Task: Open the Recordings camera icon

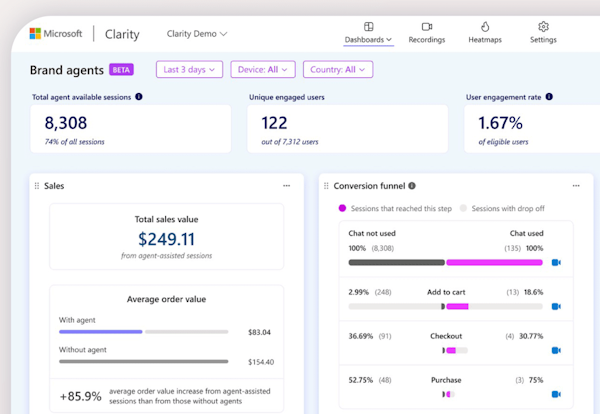Action: coord(427,27)
